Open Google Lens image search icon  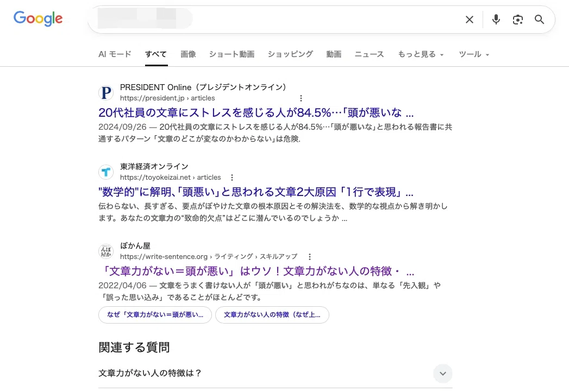click(517, 20)
